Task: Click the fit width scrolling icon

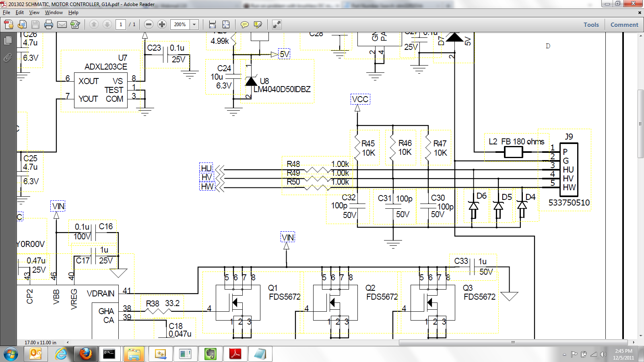Action: 213,25
